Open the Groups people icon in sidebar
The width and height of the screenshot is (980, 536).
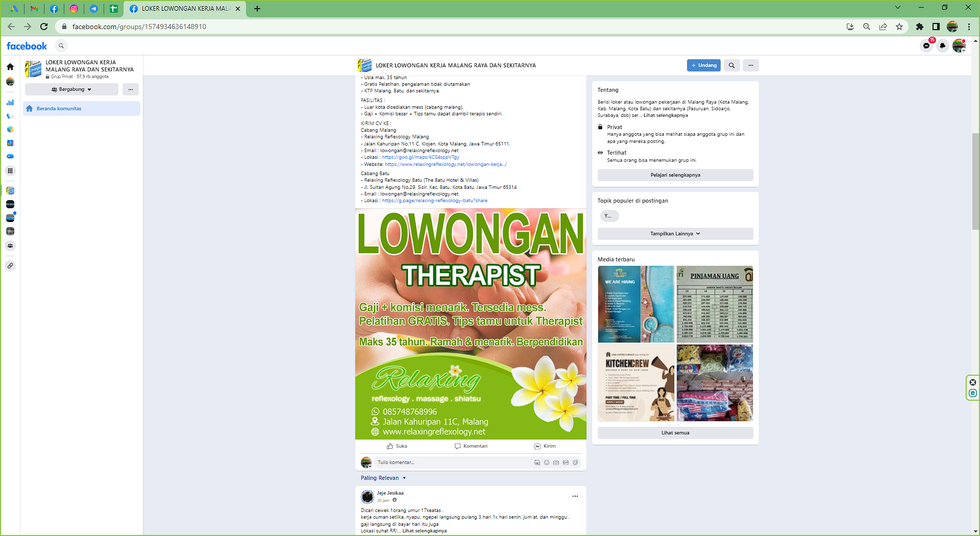[10, 246]
